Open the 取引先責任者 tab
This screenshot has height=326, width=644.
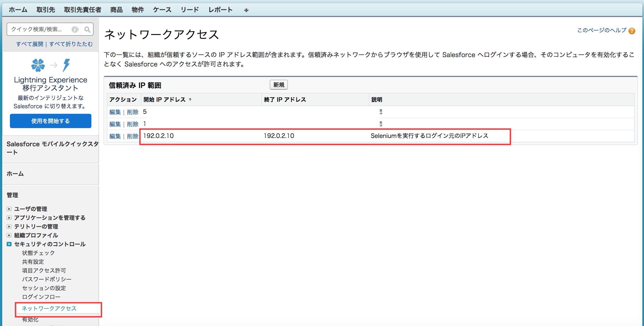[83, 10]
